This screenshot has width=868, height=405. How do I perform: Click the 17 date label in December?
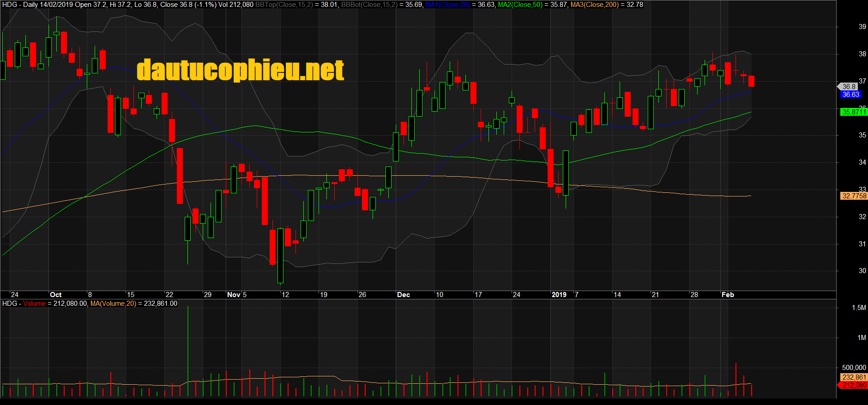point(478,295)
